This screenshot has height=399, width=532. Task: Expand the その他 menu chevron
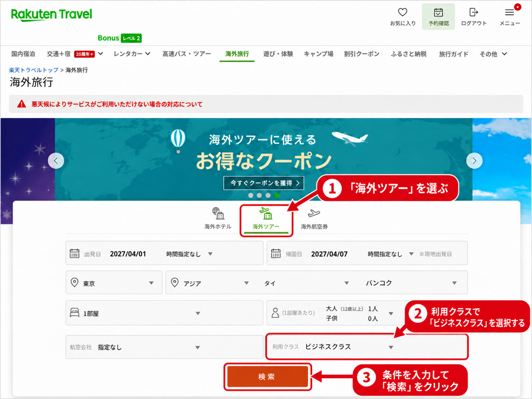(x=504, y=54)
